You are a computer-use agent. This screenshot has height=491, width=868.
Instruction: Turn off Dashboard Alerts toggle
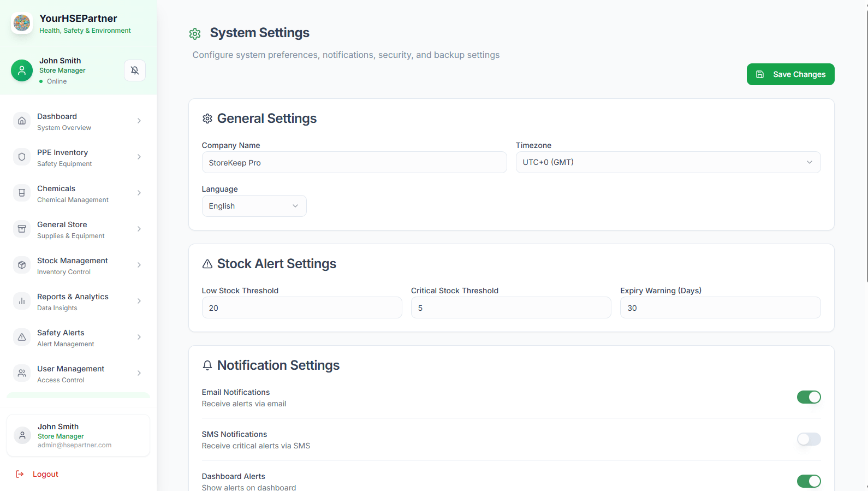pos(808,481)
